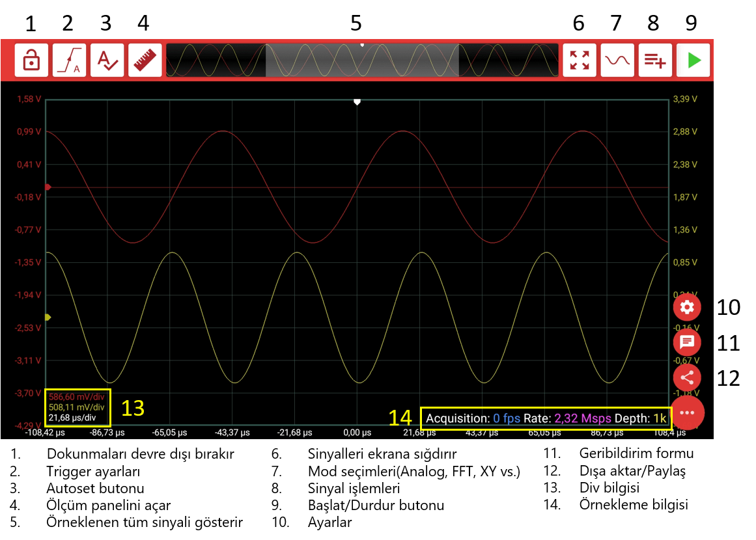Image resolution: width=756 pixels, height=540 pixels.
Task: Open the trigger settings icon
Action: click(x=69, y=61)
